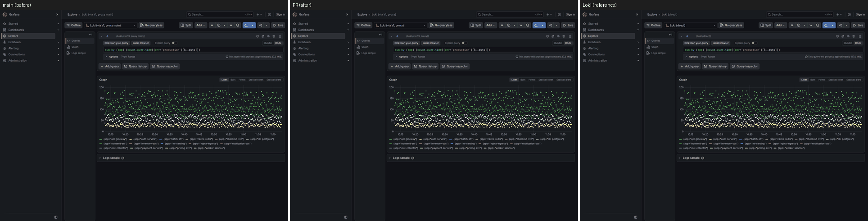
Task: Hide query A with eye icon in main (before)
Action: [268, 36]
